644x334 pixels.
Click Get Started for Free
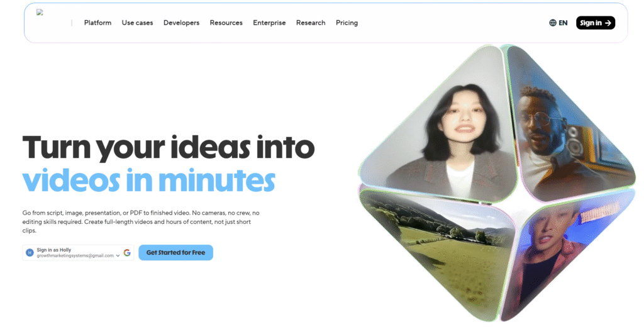coord(176,252)
